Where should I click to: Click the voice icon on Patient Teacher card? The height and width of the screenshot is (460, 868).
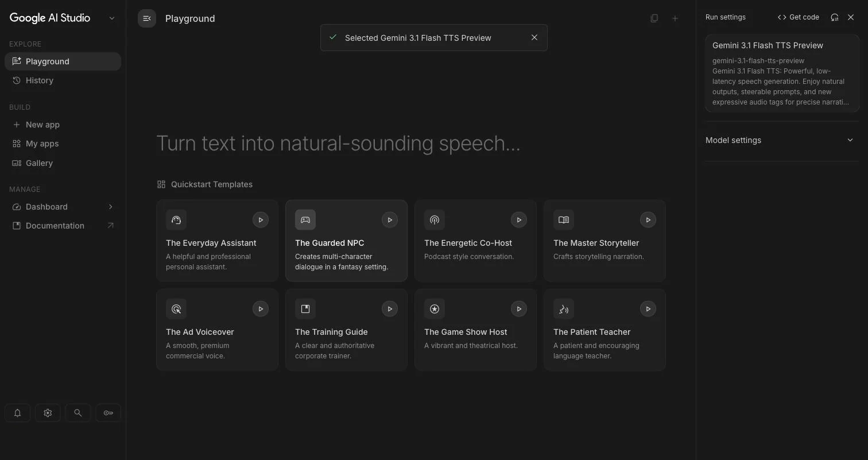pyautogui.click(x=564, y=309)
